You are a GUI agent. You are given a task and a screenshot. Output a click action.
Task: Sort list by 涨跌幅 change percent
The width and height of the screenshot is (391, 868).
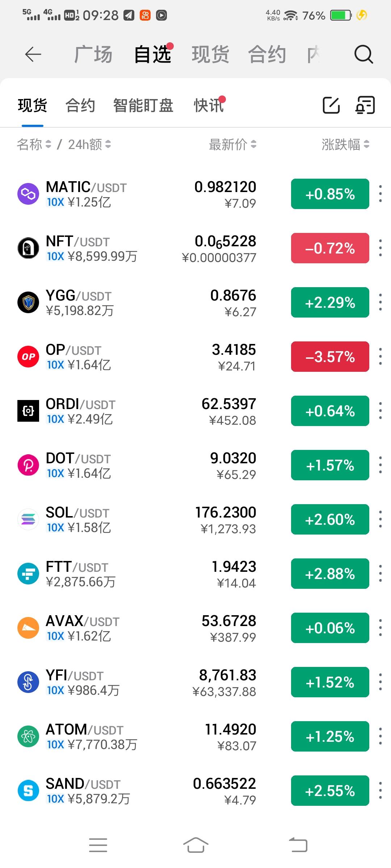(345, 145)
